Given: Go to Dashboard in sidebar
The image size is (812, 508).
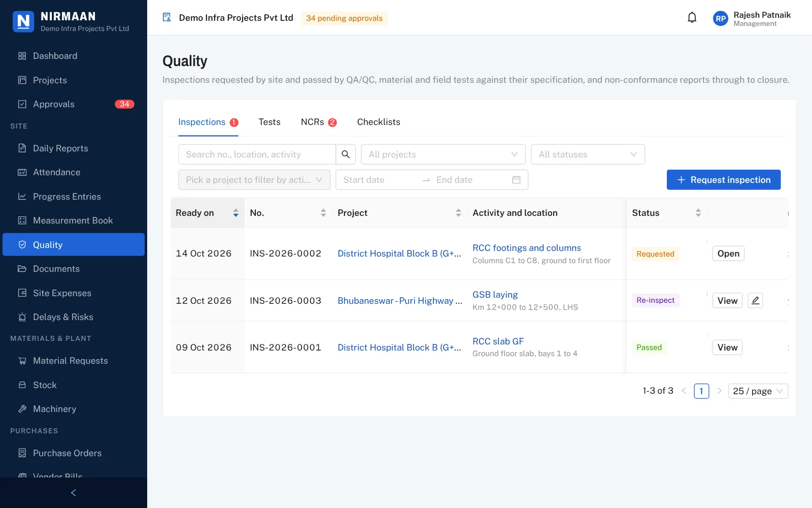Looking at the screenshot, I should tap(74, 56).
